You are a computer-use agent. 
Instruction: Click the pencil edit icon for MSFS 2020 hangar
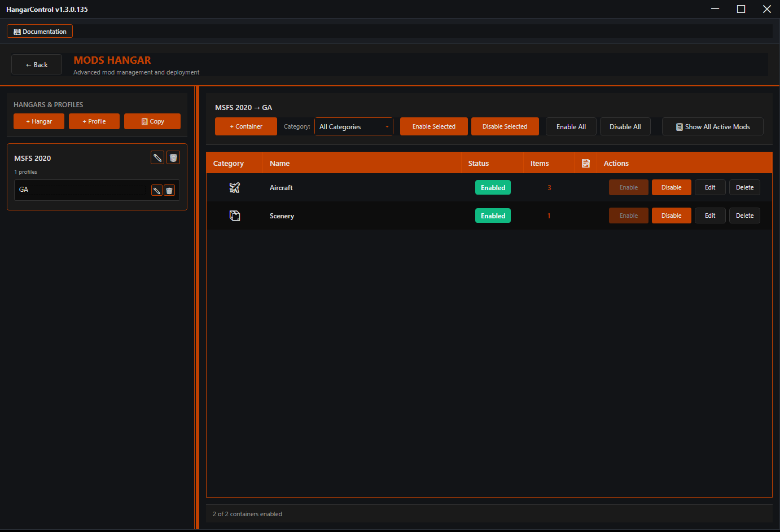coord(157,157)
